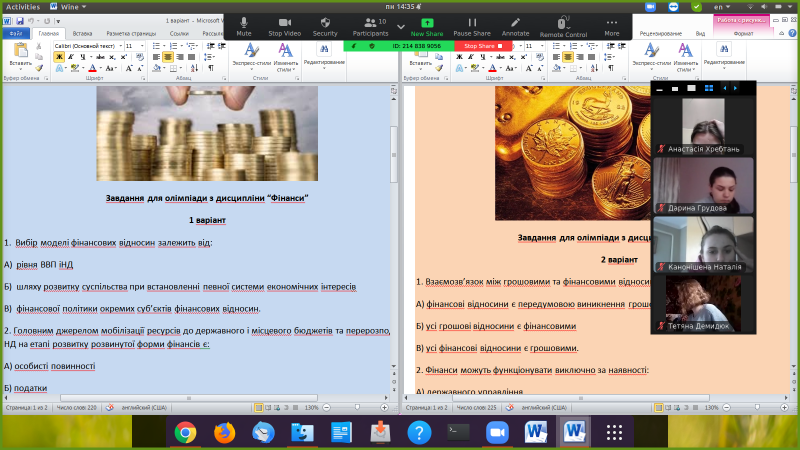Open Разметка страницы tab in left Word
The width and height of the screenshot is (800, 450).
(131, 34)
